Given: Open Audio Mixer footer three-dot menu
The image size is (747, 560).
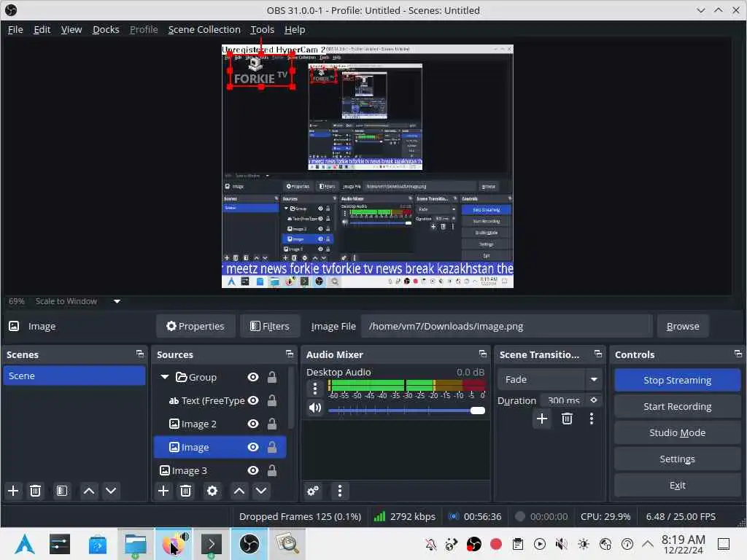Looking at the screenshot, I should click(x=340, y=491).
